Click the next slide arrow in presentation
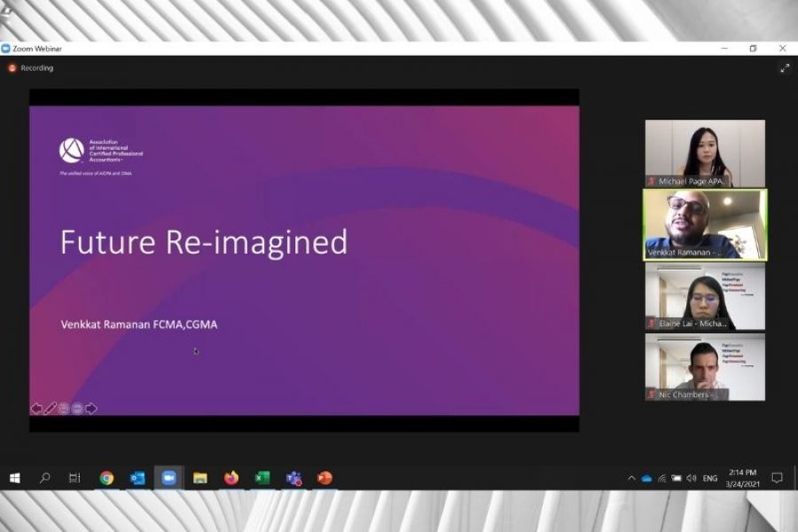This screenshot has height=532, width=798. 91,408
